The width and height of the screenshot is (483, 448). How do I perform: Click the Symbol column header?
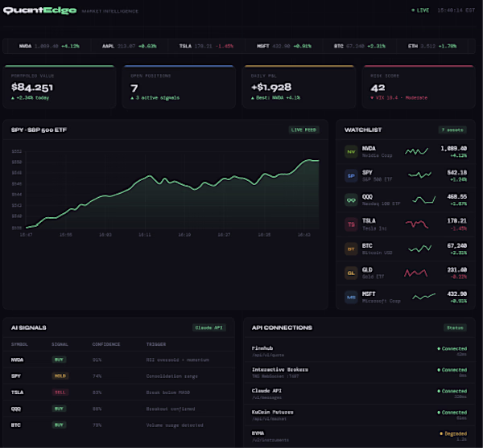19,344
